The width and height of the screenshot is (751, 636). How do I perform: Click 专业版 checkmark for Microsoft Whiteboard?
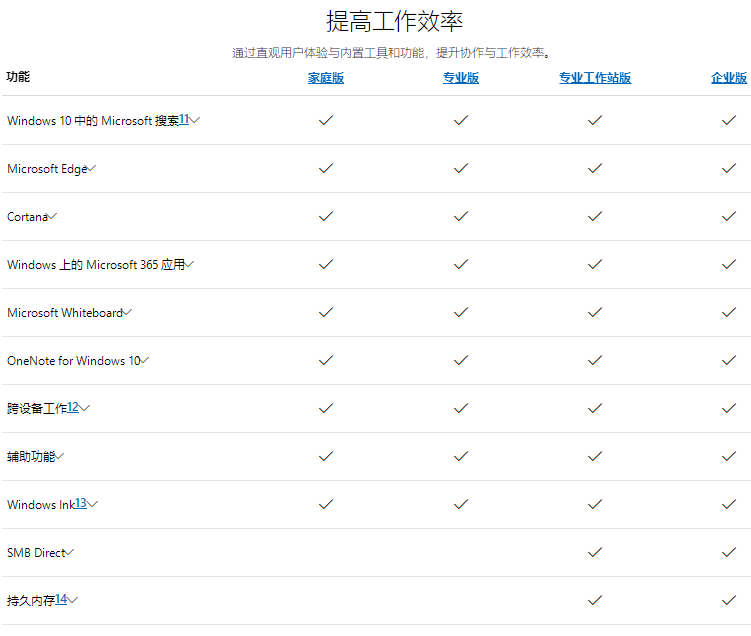[461, 312]
